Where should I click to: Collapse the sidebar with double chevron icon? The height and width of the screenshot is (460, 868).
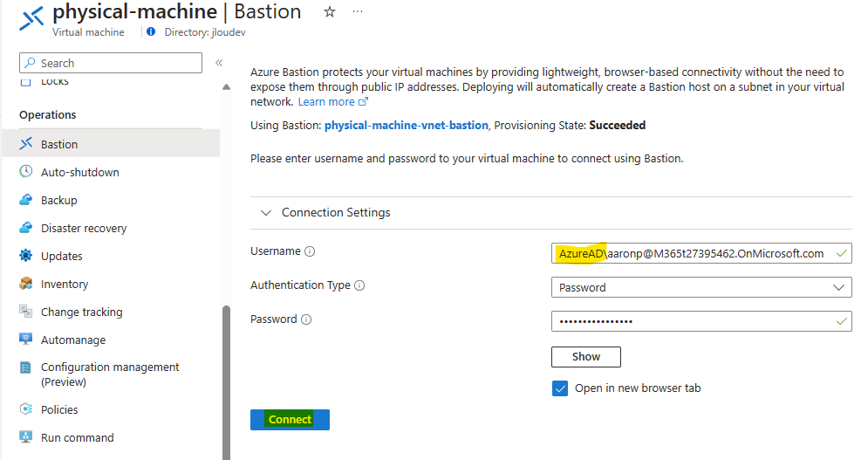219,63
